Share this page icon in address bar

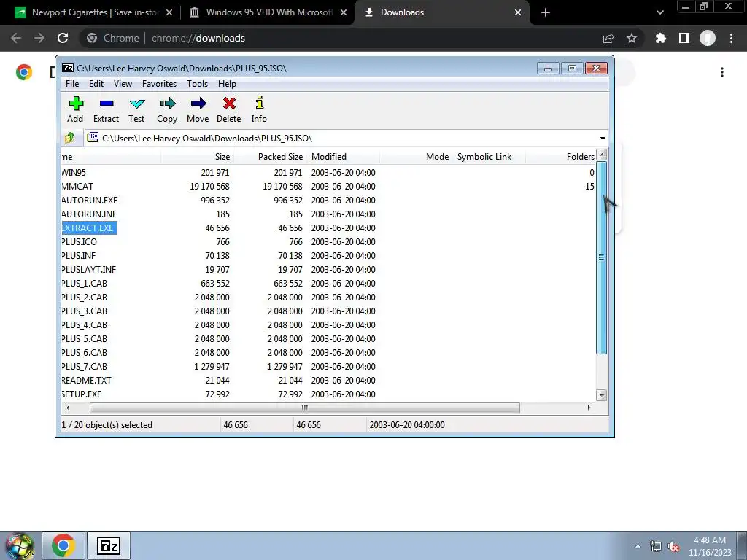(x=608, y=38)
